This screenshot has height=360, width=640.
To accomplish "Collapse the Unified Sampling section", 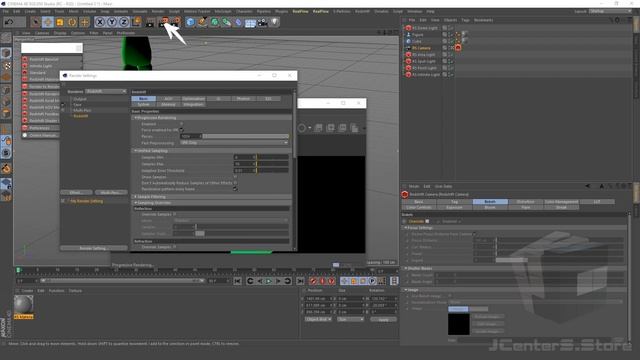I will pyautogui.click(x=136, y=151).
